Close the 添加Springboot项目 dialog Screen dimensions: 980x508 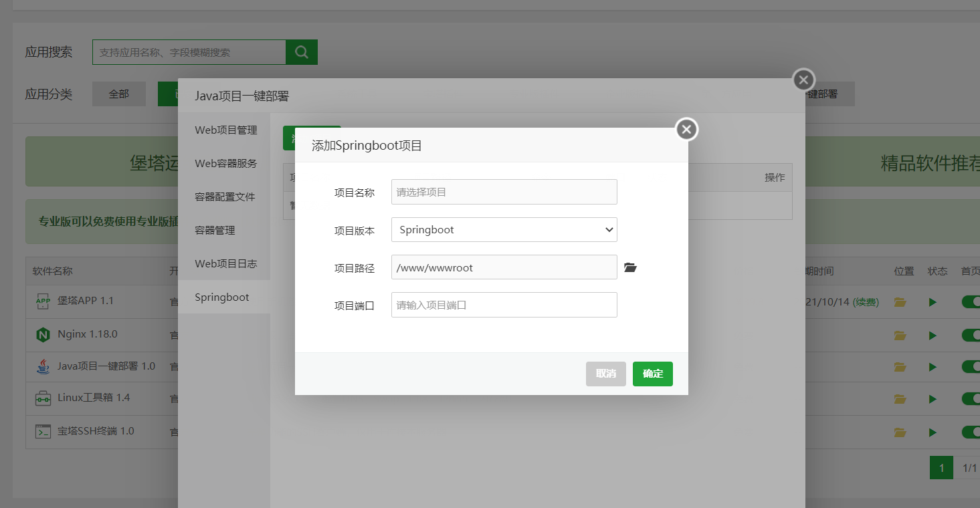[686, 130]
